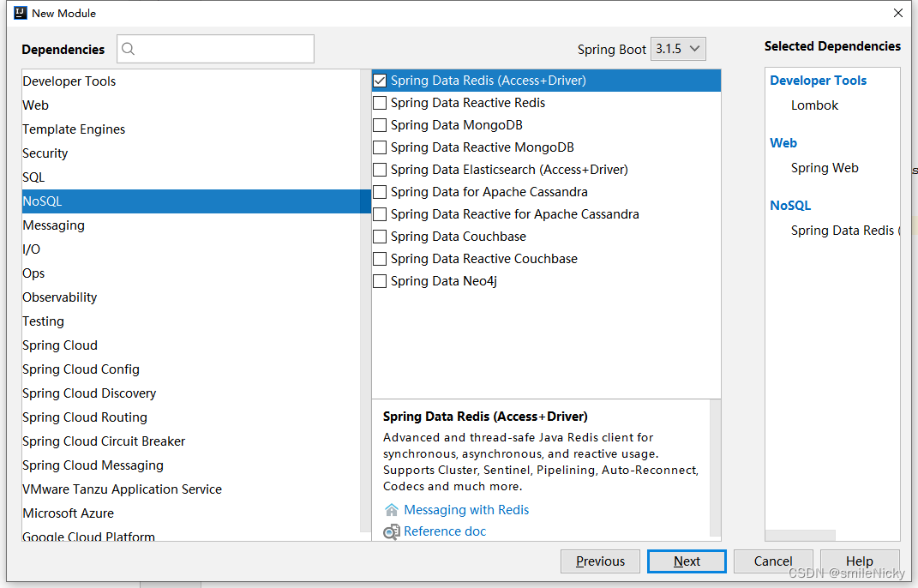
Task: Click the search magnifier icon in Dependencies field
Action: [x=129, y=49]
